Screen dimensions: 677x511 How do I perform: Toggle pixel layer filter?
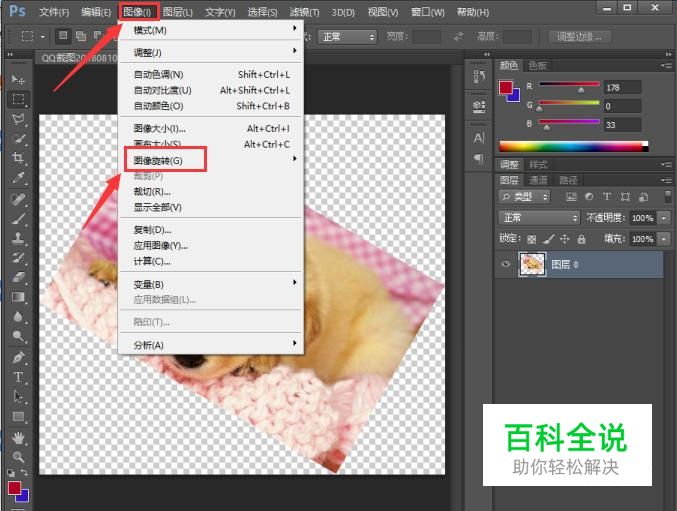(571, 197)
